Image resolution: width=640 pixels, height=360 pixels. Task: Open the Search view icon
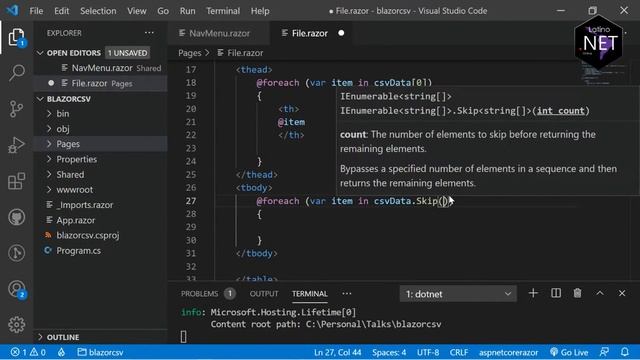16,73
